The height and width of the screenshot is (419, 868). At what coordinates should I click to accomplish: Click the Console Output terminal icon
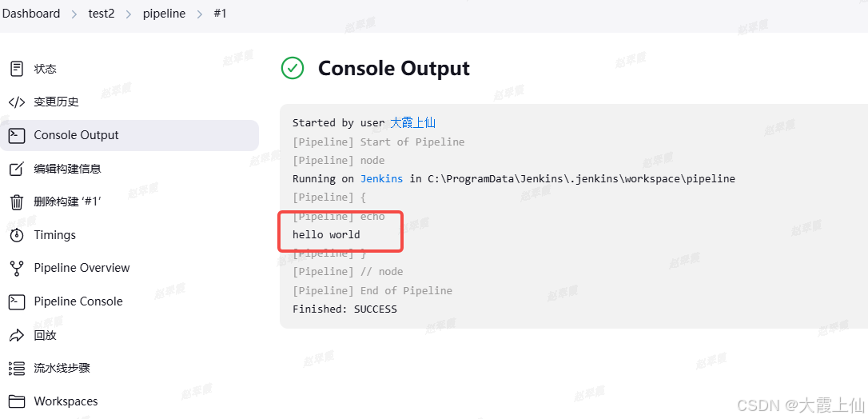(17, 135)
